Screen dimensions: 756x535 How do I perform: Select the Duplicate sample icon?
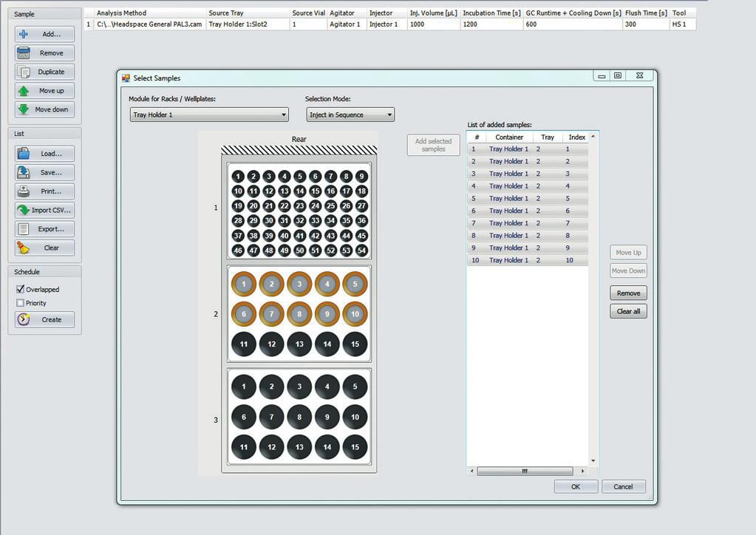[26, 72]
